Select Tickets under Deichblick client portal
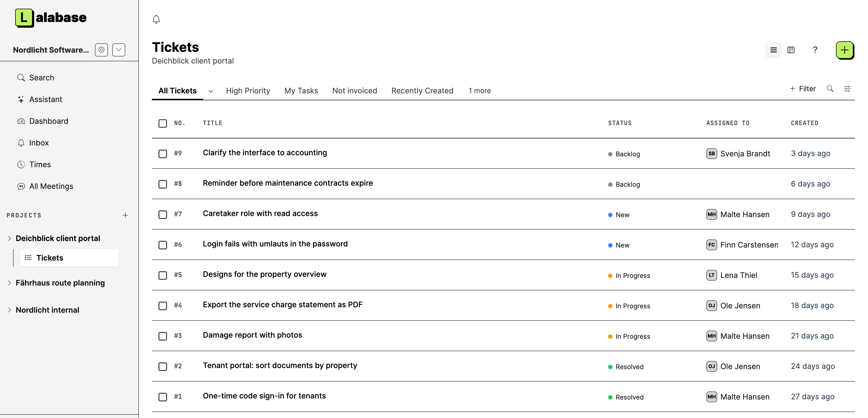868x418 pixels. pos(69,258)
